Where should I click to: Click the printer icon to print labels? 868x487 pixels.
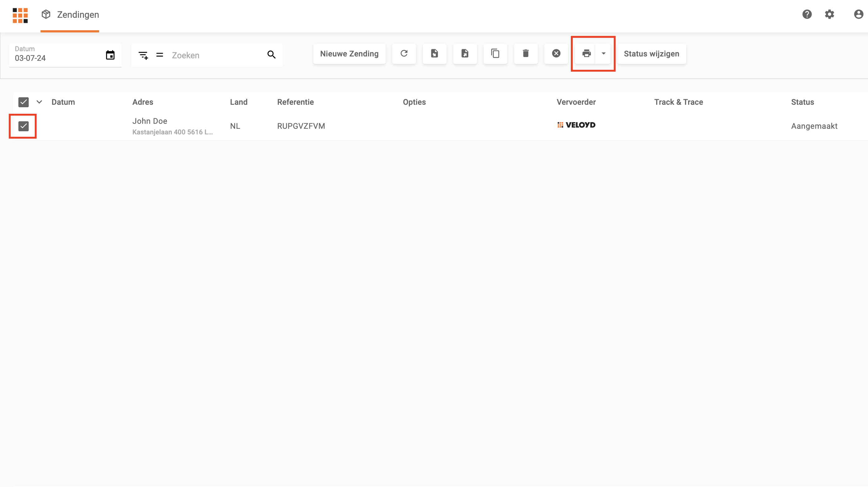click(x=586, y=54)
